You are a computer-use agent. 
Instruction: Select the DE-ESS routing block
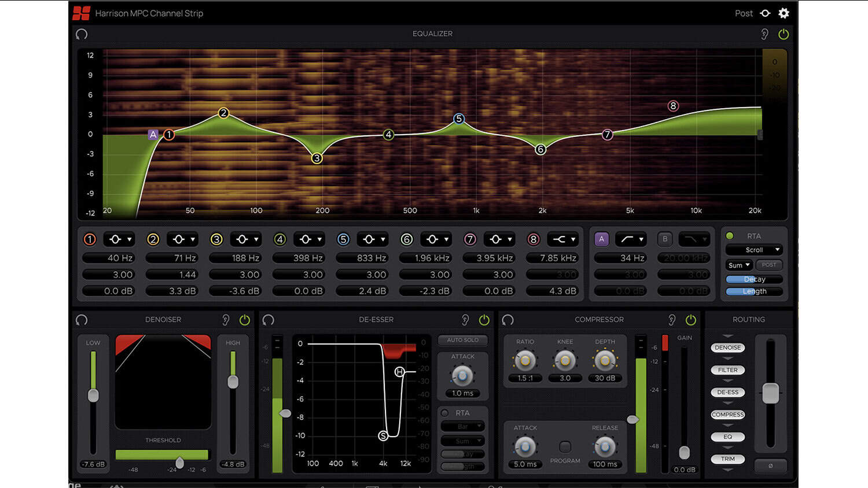(728, 392)
